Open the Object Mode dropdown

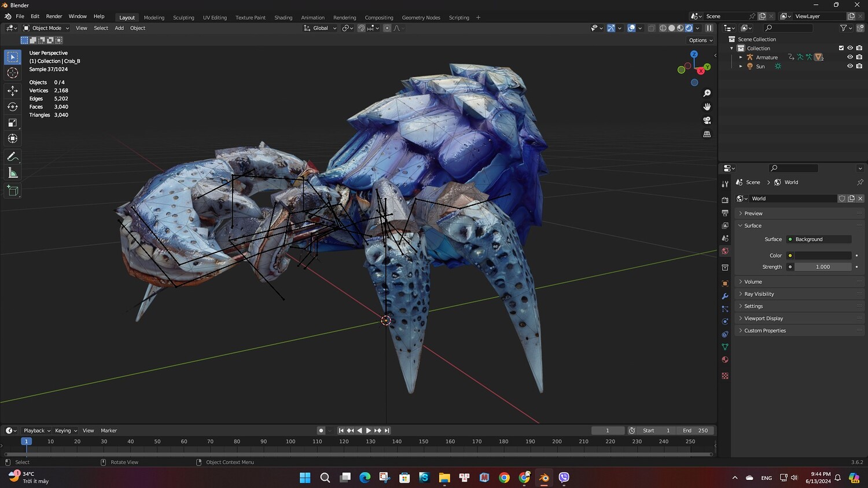pos(46,28)
